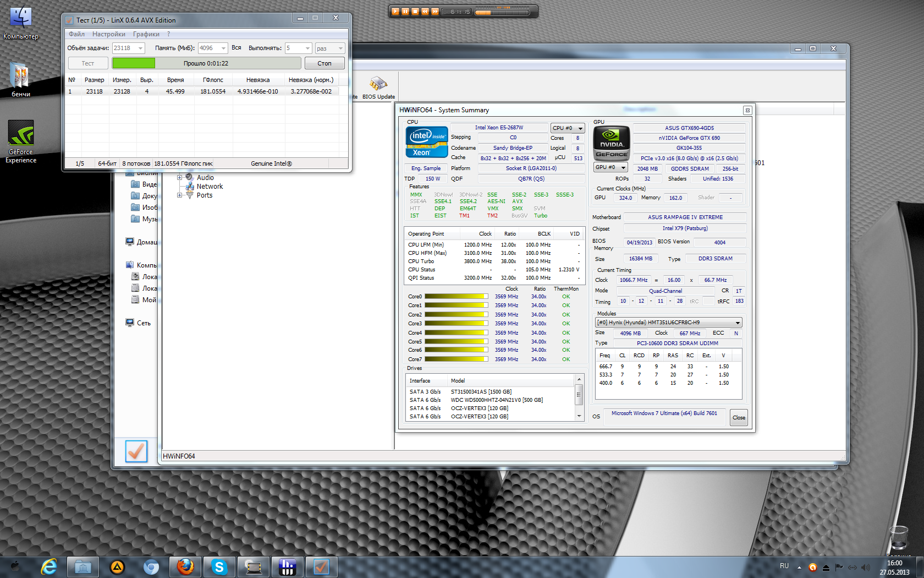The width and height of the screenshot is (924, 578).
Task: Open the memory Modules dropdown (Hynix HMT351U6CFR8C-H9)
Action: coord(669,323)
